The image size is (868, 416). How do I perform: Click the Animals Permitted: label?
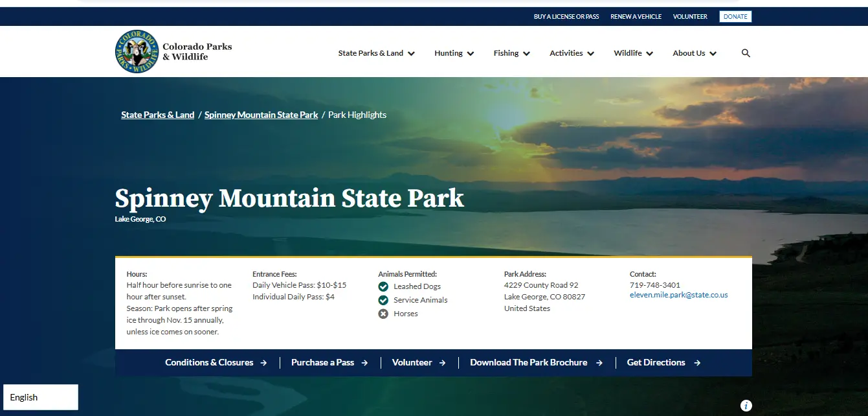(x=408, y=274)
